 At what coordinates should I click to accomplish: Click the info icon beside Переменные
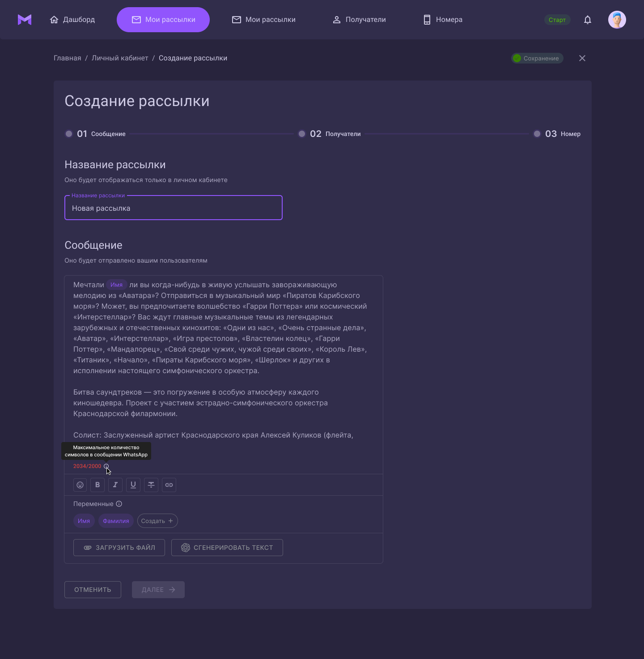[119, 504]
